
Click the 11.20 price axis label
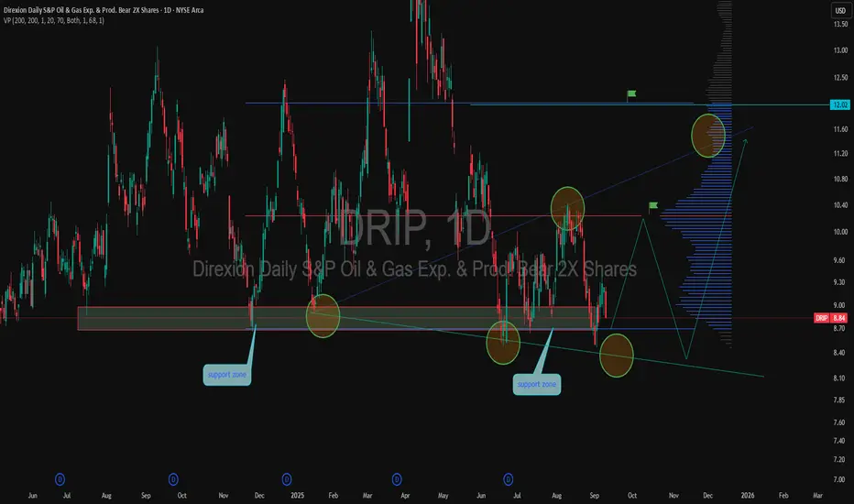click(x=840, y=154)
